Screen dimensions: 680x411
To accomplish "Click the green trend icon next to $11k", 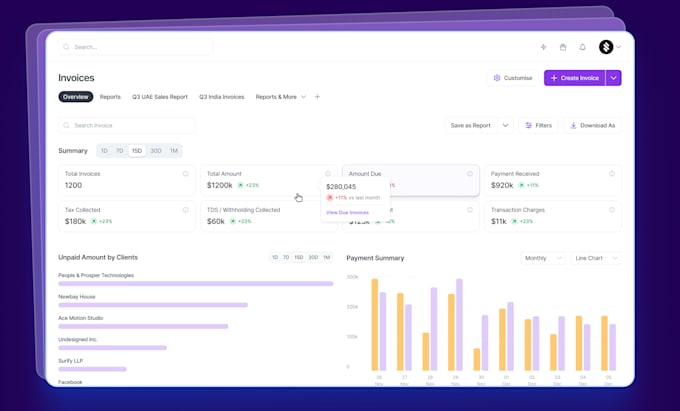I will pos(514,221).
